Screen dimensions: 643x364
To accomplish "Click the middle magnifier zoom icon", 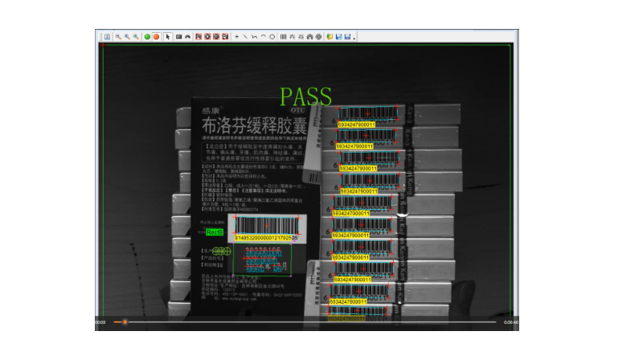I will (x=127, y=37).
